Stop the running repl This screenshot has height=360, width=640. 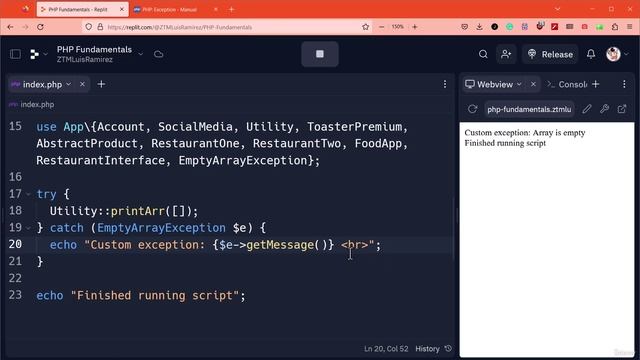[x=320, y=54]
